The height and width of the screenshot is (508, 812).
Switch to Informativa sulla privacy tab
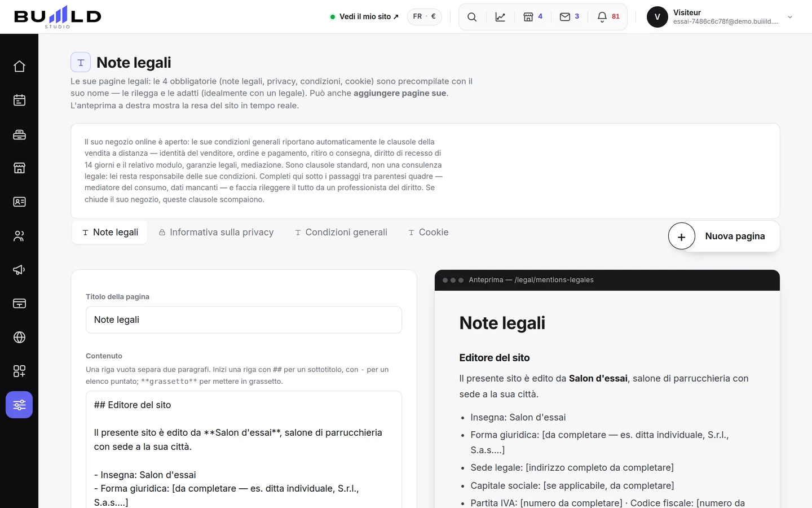(x=216, y=233)
